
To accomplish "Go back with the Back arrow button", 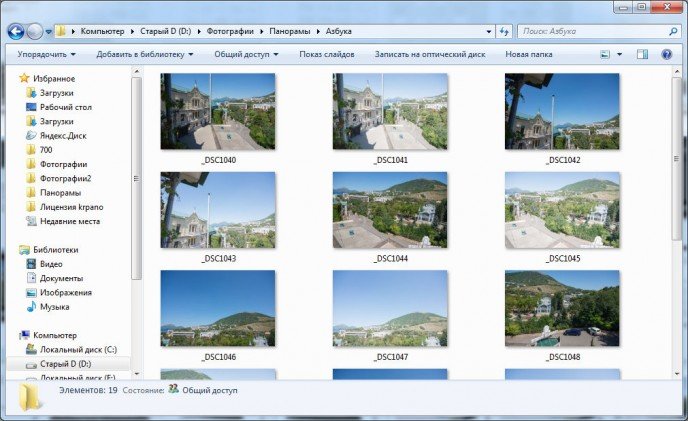I will click(16, 32).
